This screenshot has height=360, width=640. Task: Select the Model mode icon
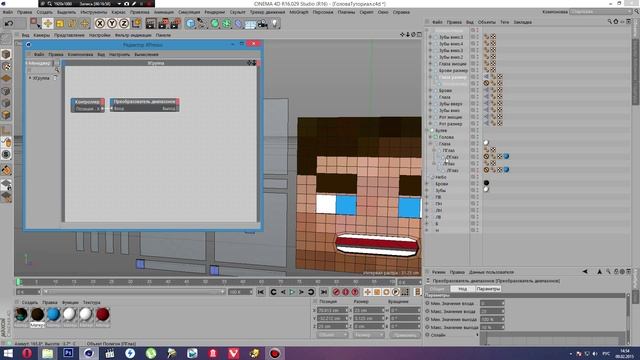click(6, 54)
